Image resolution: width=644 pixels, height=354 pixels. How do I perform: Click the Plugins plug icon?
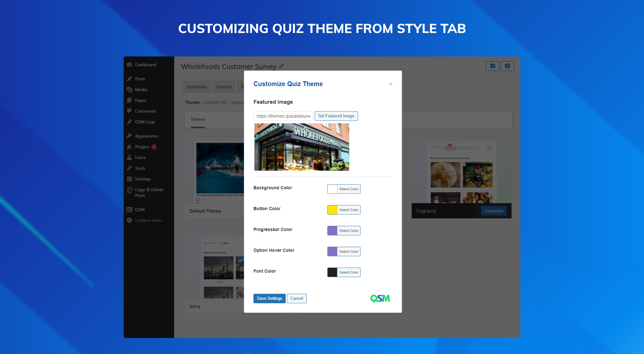coord(129,147)
